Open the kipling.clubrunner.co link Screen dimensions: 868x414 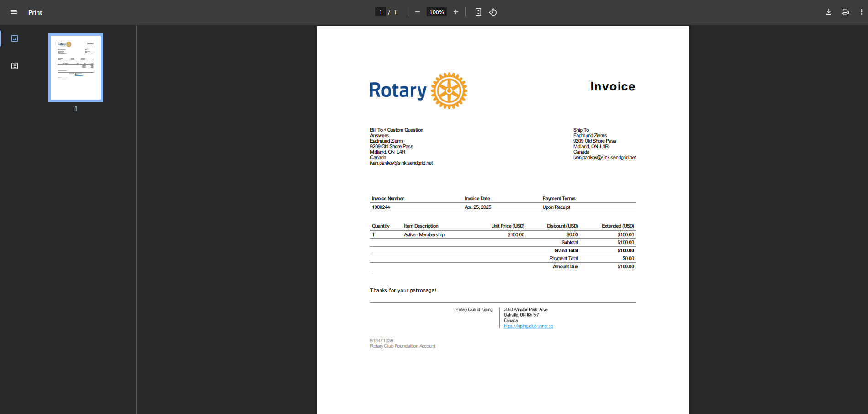click(528, 326)
